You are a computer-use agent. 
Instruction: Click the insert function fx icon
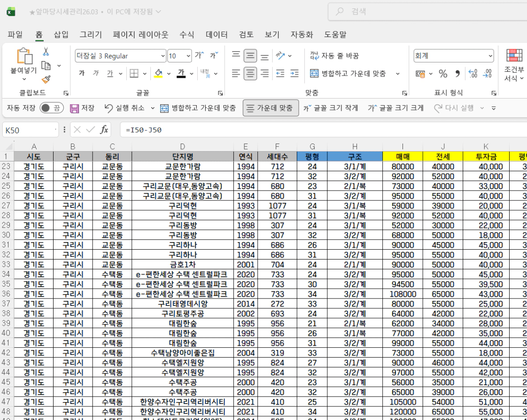(104, 130)
